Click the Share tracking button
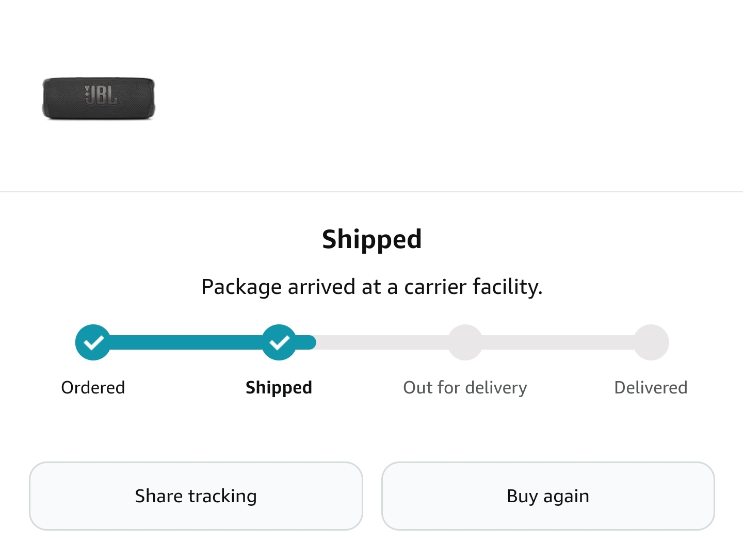743x560 pixels. tap(196, 496)
